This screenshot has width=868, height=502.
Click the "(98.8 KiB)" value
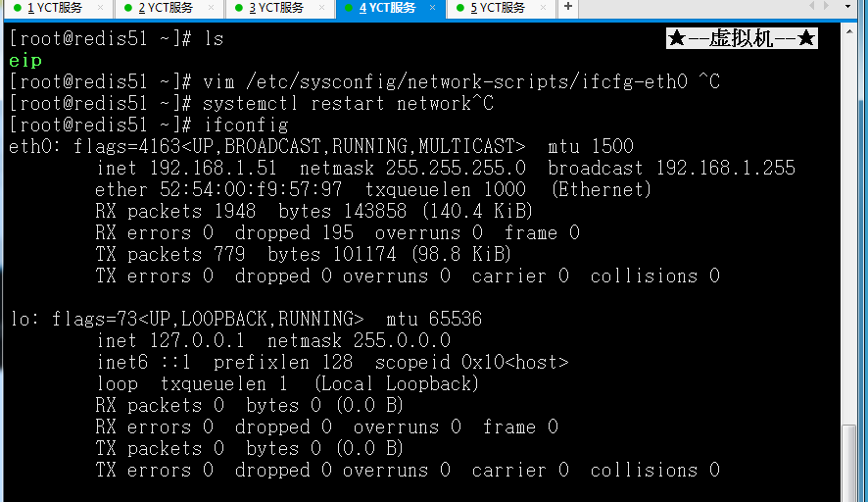point(461,255)
